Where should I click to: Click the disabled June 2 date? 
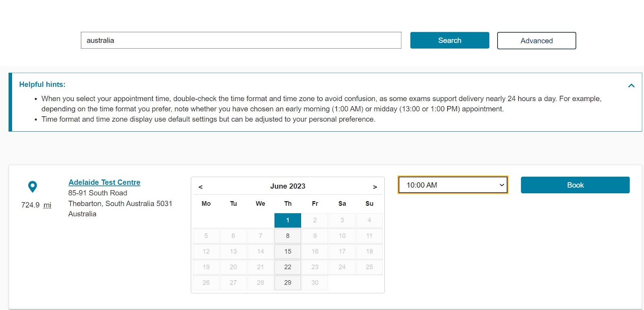315,220
